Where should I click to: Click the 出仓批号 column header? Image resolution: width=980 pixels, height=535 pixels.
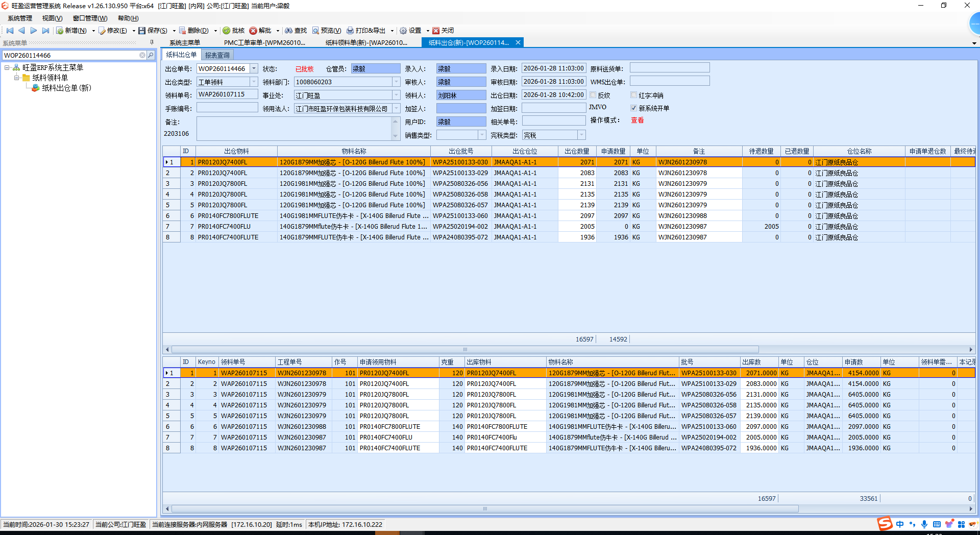pyautogui.click(x=461, y=151)
